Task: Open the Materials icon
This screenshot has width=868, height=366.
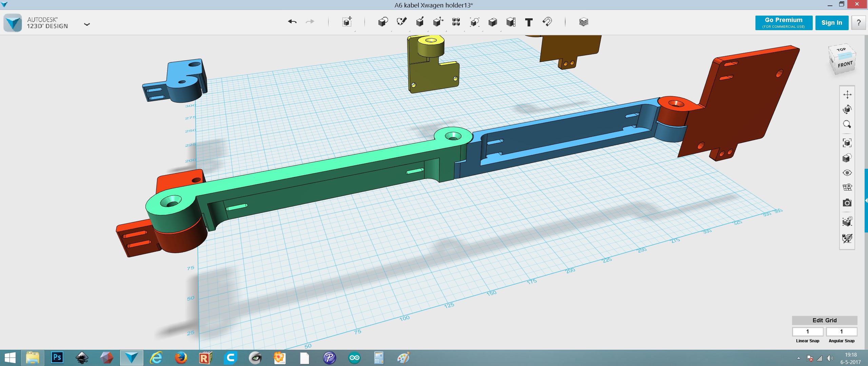Action: [584, 22]
